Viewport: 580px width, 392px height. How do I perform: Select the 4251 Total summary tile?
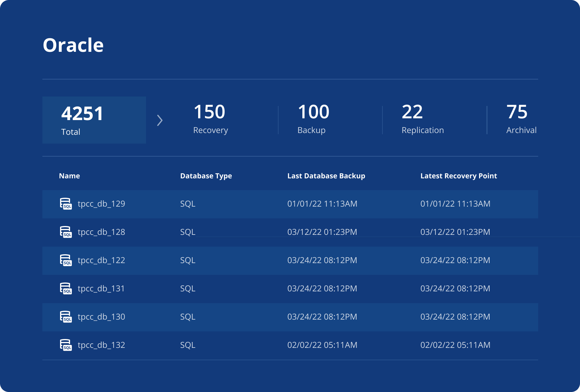coord(94,120)
